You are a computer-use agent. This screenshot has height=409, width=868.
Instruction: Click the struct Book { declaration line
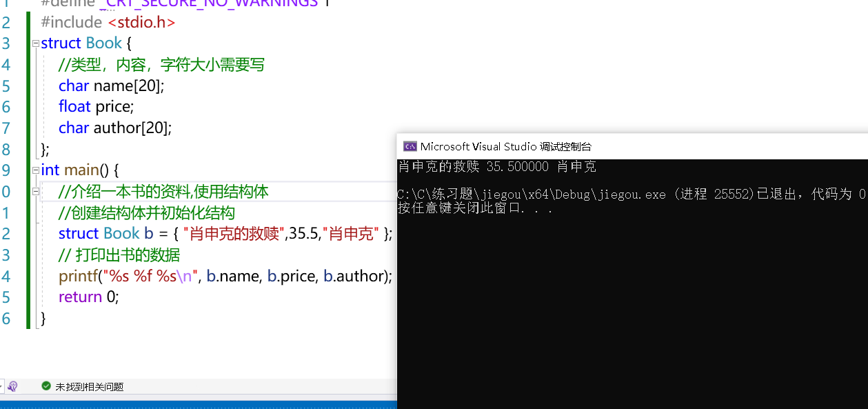86,43
